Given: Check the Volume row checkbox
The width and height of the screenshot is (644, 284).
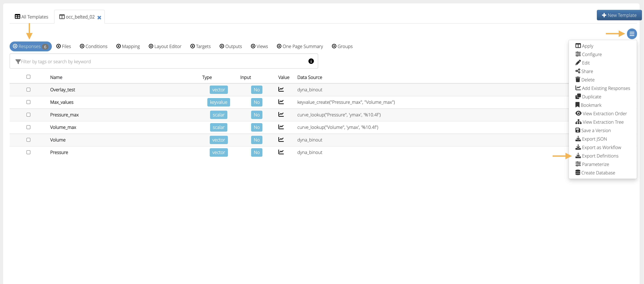Looking at the screenshot, I should (29, 140).
